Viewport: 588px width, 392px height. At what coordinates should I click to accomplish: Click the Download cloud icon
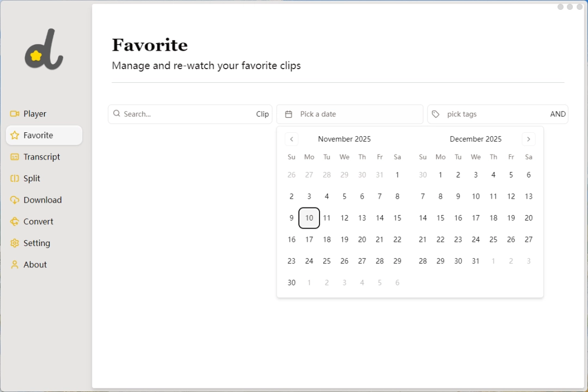point(15,200)
